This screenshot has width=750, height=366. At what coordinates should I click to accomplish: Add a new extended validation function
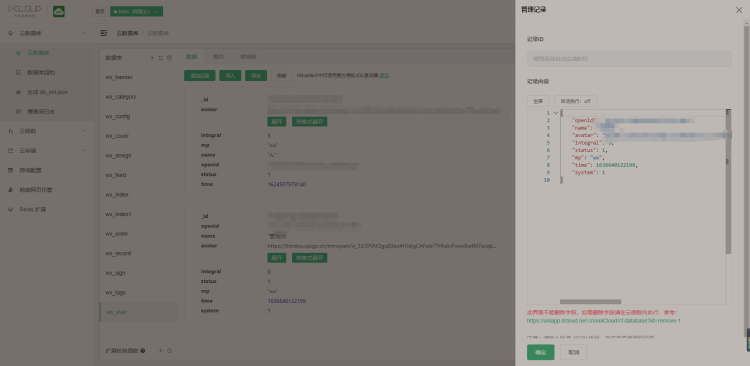(161, 351)
